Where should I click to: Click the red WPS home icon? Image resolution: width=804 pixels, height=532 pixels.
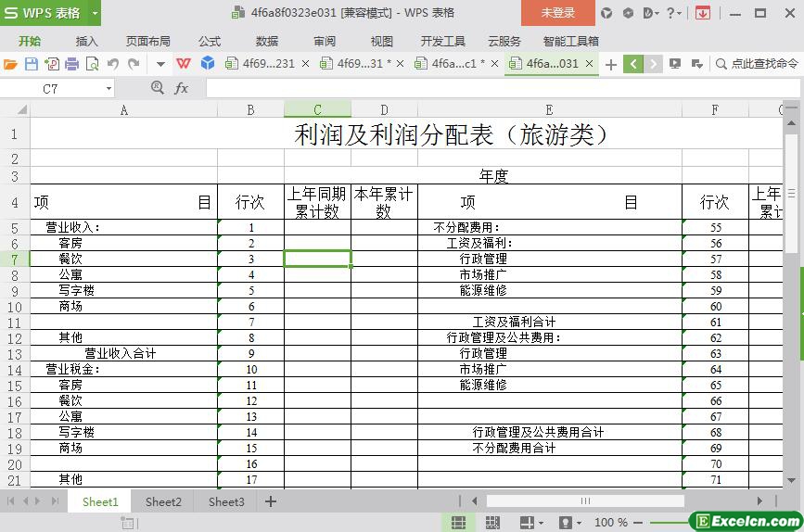(184, 64)
